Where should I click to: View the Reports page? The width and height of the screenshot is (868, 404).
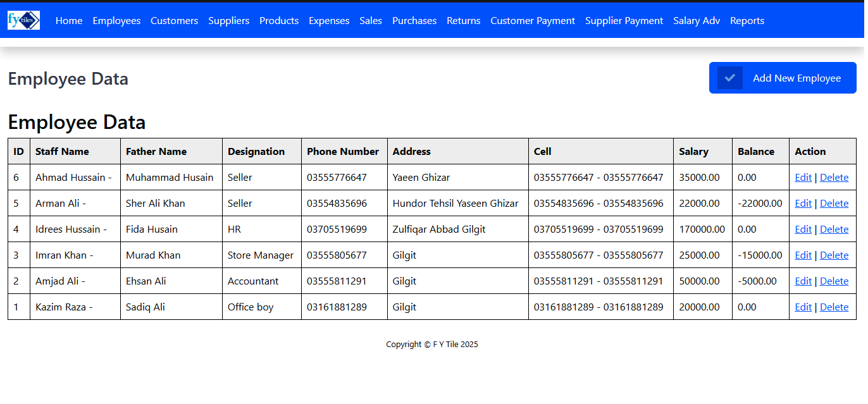[747, 21]
